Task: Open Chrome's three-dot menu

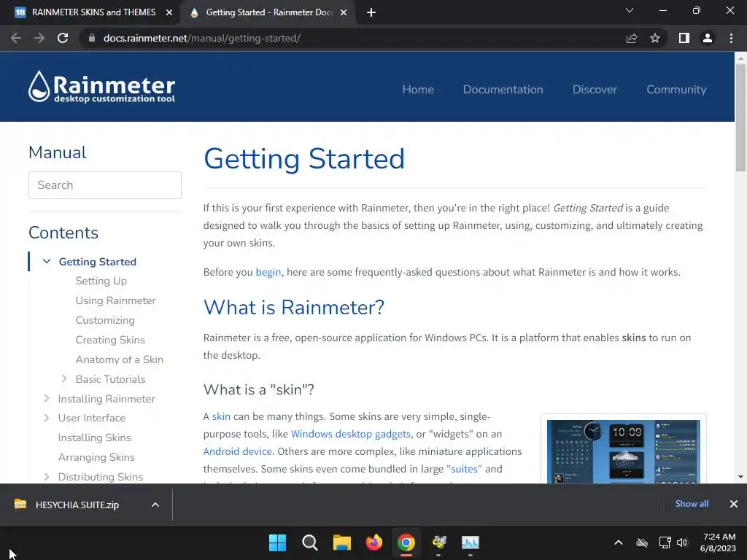Action: click(x=731, y=38)
